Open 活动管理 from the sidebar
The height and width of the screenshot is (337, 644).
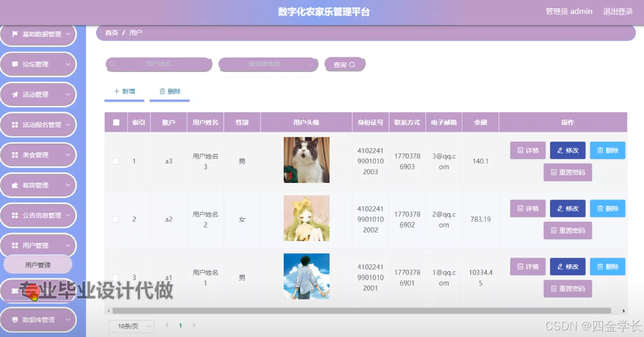38,94
